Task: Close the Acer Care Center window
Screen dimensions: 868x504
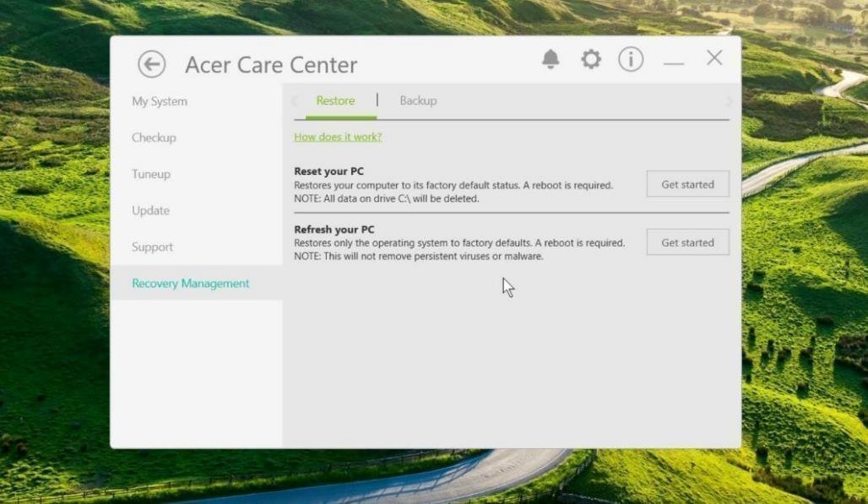Action: [714, 57]
